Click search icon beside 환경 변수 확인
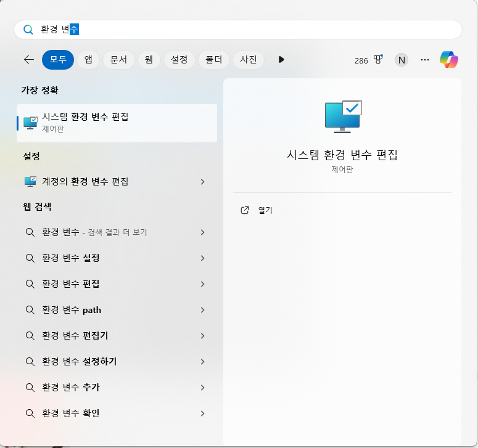 click(30, 413)
